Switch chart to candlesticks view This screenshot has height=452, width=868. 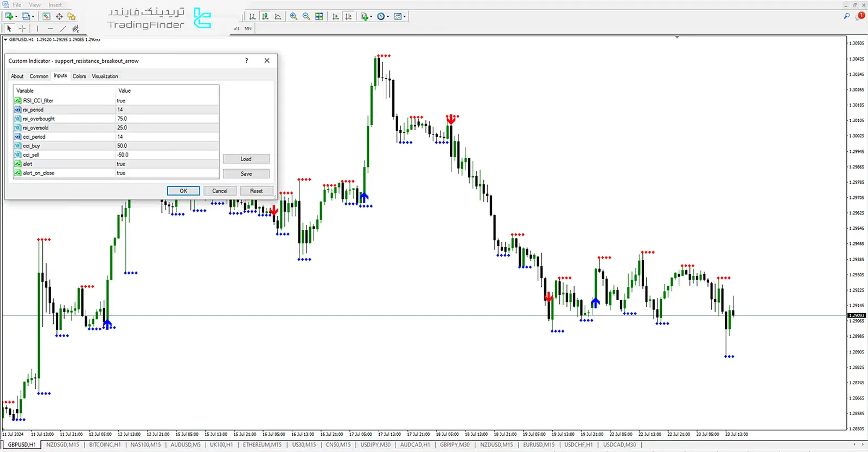[265, 16]
